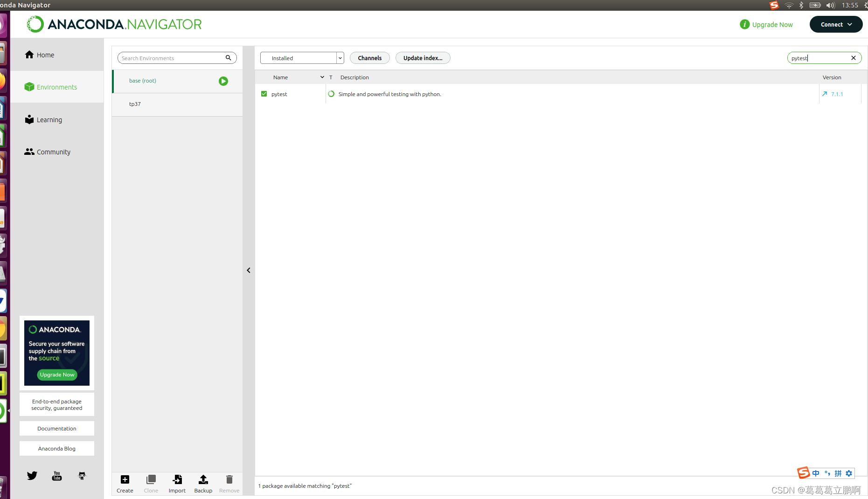Click the Home house icon

29,55
